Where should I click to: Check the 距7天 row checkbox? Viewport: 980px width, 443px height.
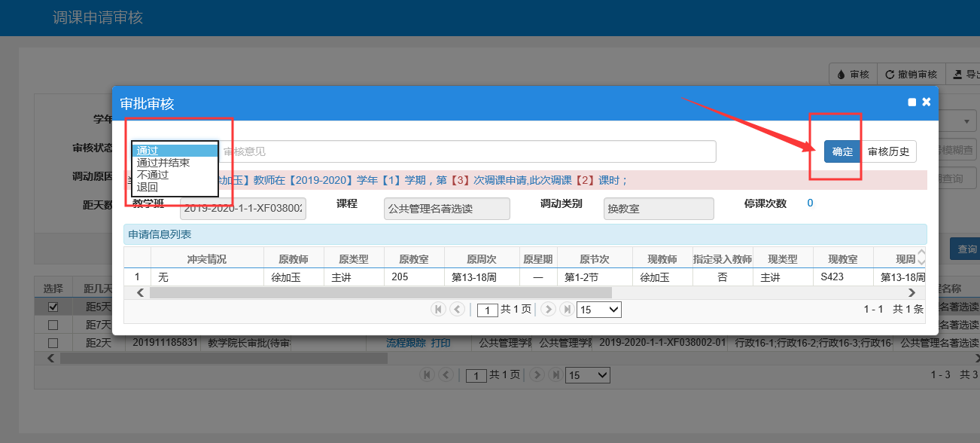(x=53, y=325)
